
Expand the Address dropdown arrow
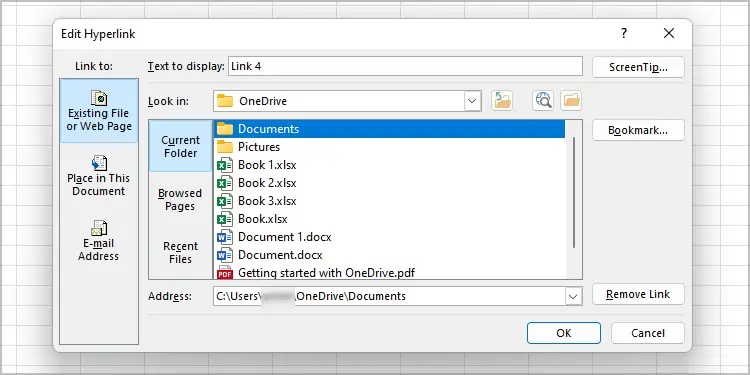click(x=573, y=296)
